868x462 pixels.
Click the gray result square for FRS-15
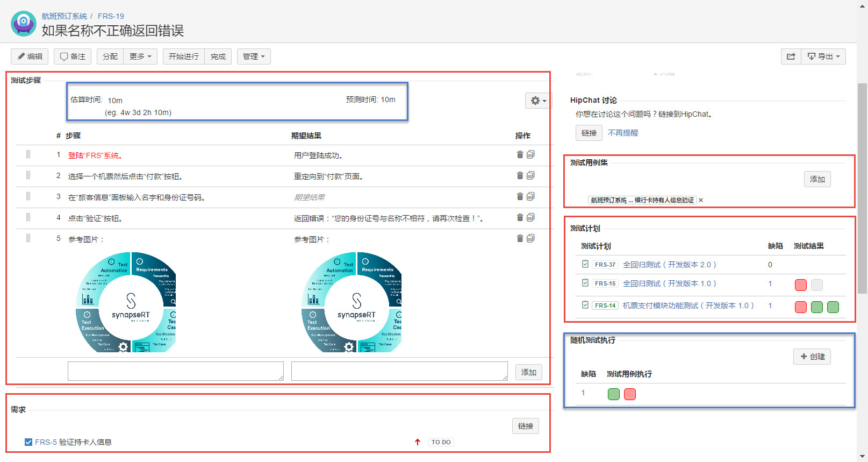pyautogui.click(x=817, y=285)
